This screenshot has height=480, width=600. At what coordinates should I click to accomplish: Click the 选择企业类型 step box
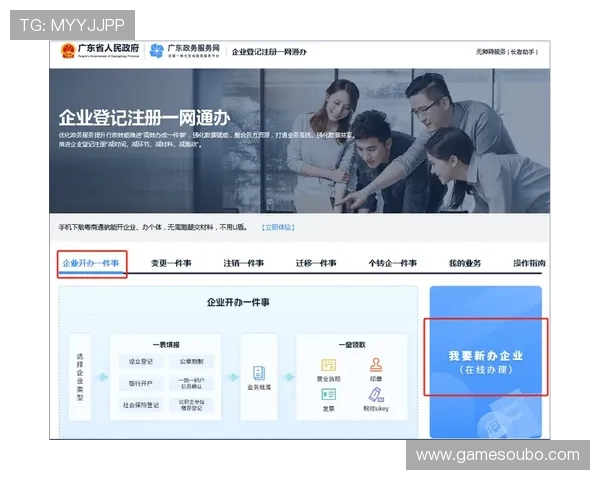coord(80,377)
